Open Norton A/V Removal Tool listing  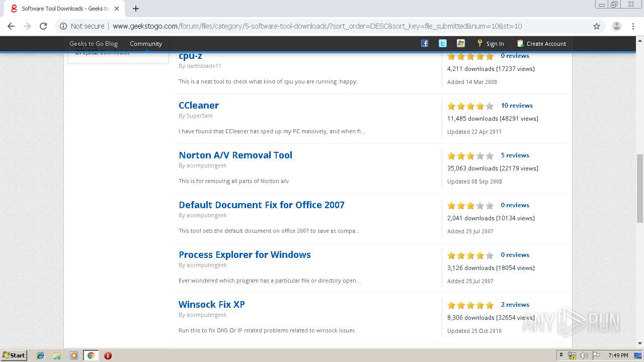tap(235, 155)
